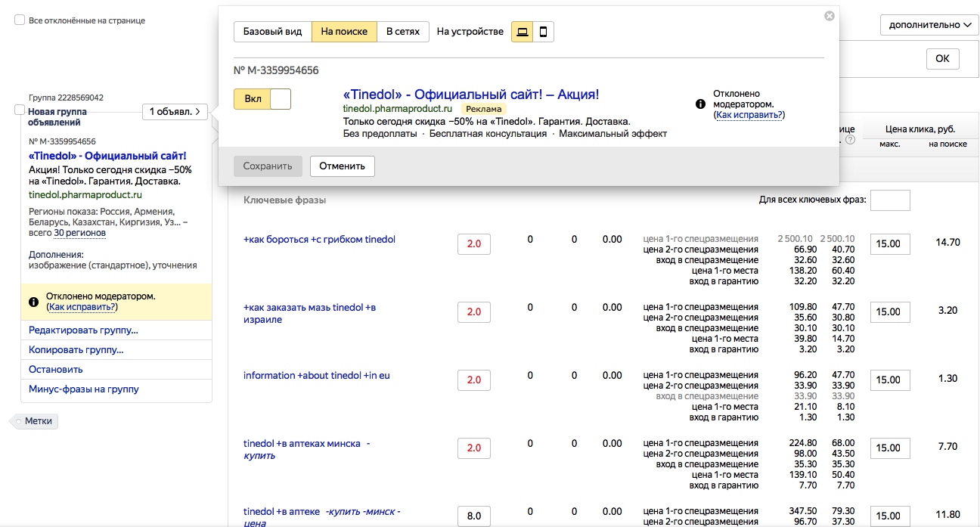The width and height of the screenshot is (980, 527).
Task: Focus the 2.0 field in 'в аптеках минска' row
Action: tap(474, 448)
